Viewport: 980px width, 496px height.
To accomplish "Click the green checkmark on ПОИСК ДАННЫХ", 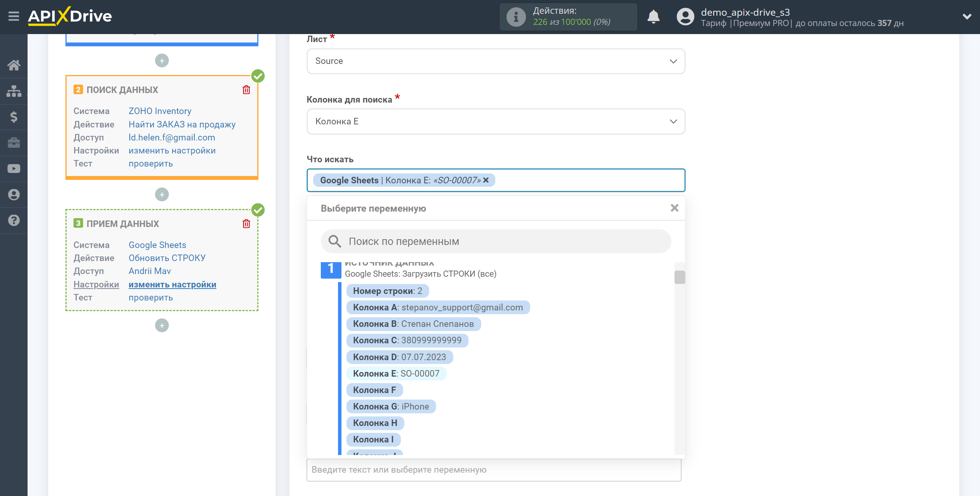I will click(x=258, y=76).
